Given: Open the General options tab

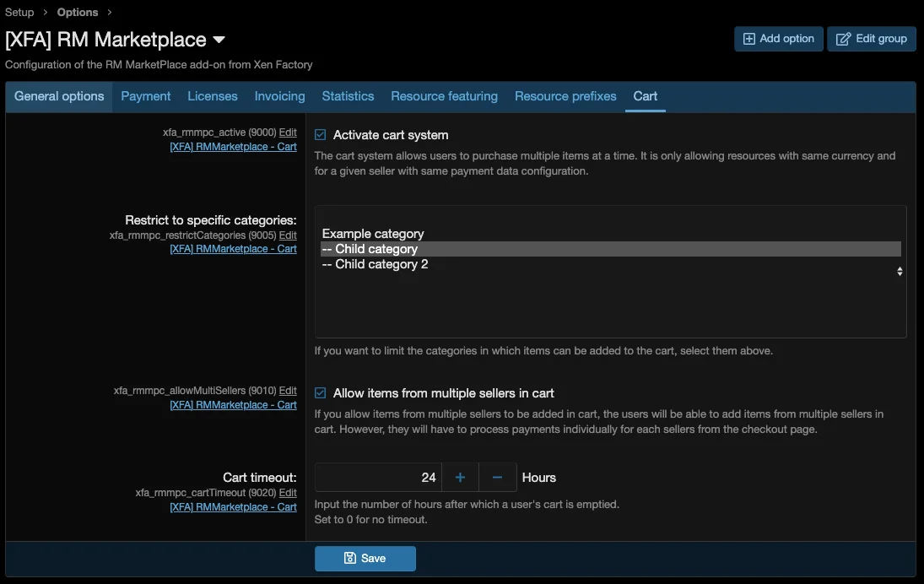Looking at the screenshot, I should coord(59,96).
